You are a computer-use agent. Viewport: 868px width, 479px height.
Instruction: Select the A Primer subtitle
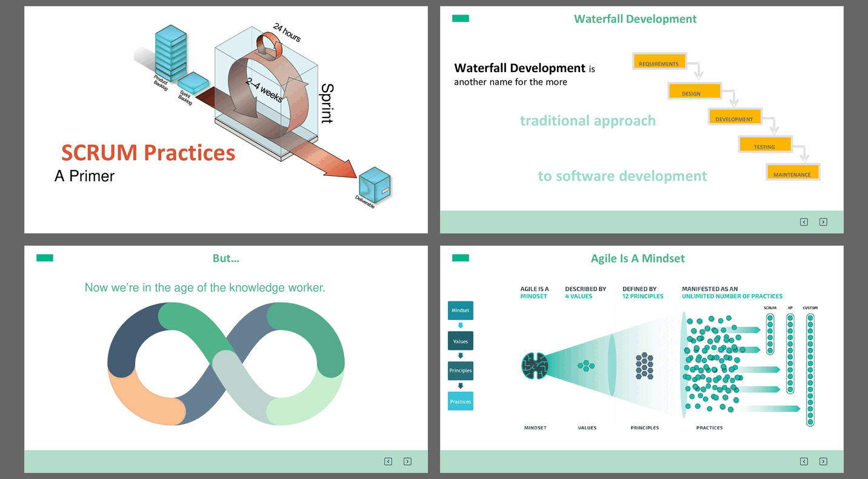(84, 176)
